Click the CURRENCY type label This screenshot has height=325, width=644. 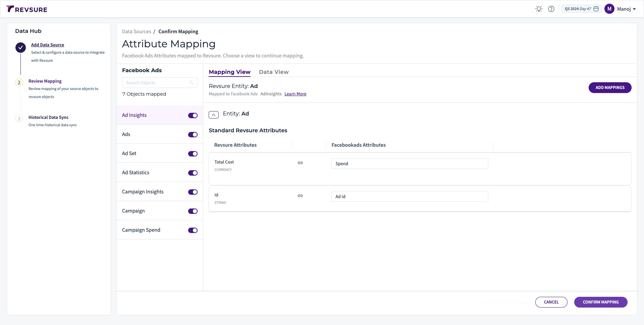click(x=223, y=170)
